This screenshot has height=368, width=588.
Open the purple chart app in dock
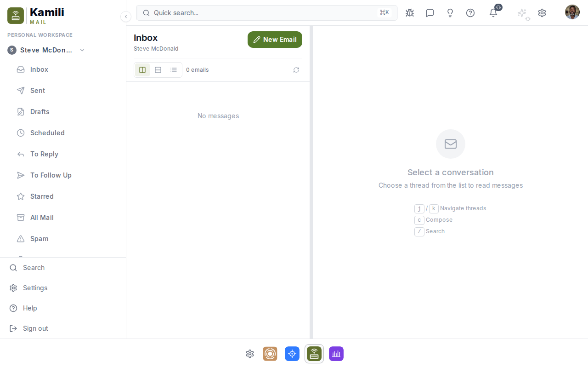pos(336,354)
